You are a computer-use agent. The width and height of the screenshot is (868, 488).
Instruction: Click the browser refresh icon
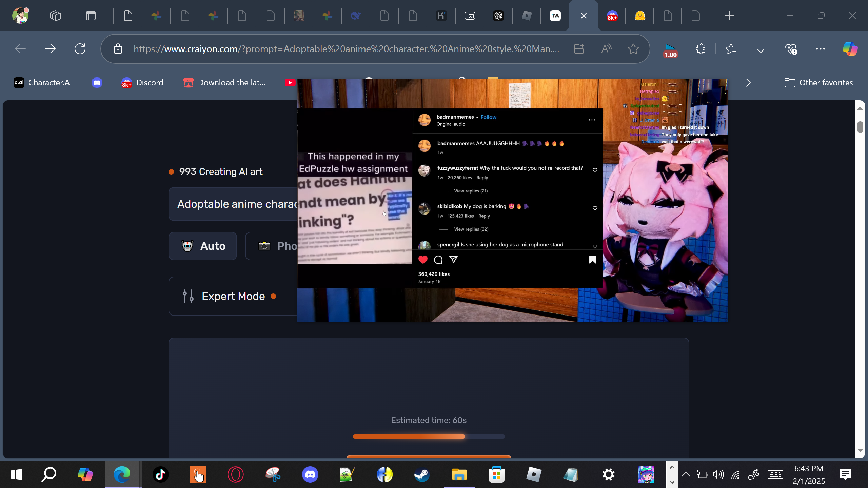click(x=80, y=49)
